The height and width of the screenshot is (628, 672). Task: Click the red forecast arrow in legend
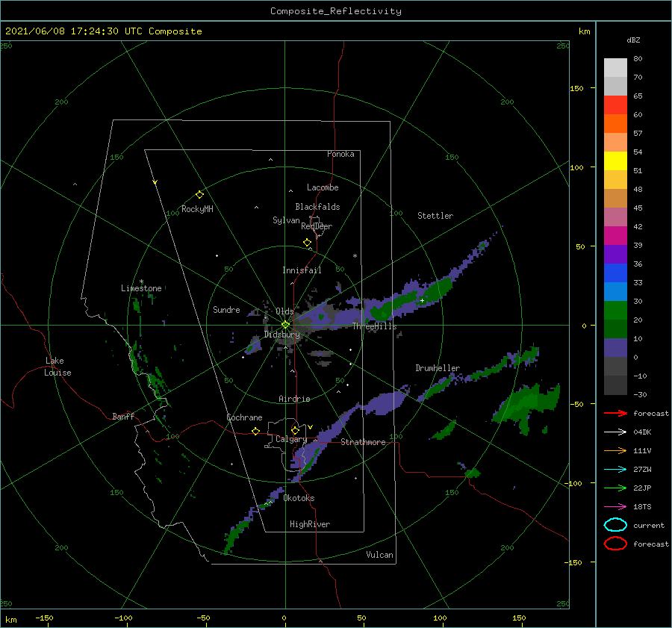615,413
